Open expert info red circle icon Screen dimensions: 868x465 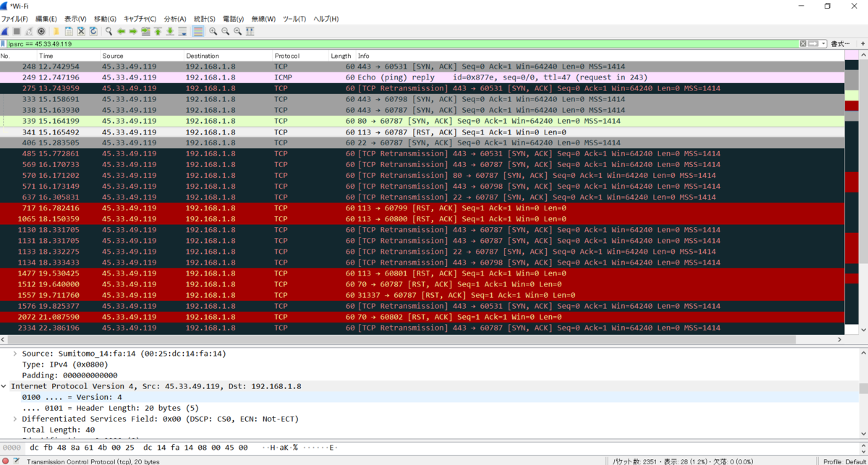(6, 460)
